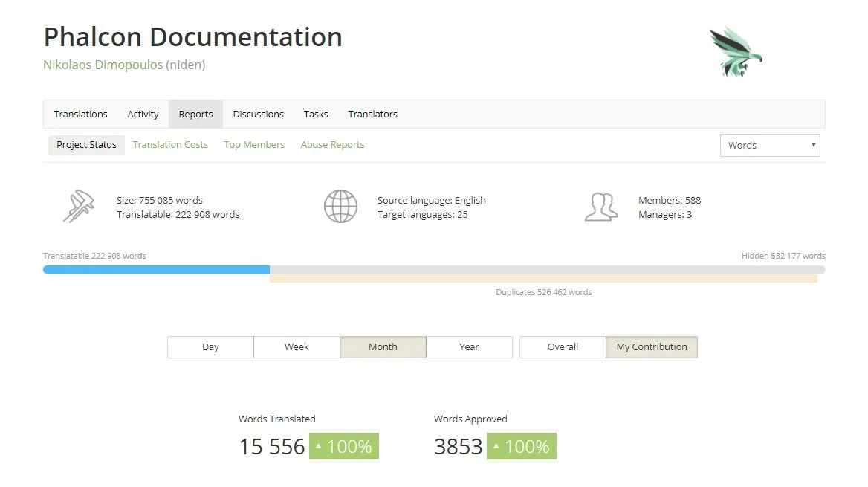Click the 3853 approved count
The height and width of the screenshot is (487, 868).
[x=459, y=447]
